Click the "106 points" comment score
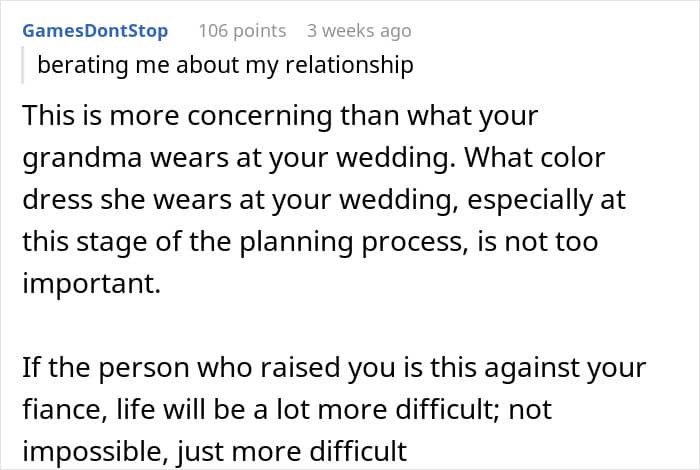The image size is (700, 470). click(242, 31)
